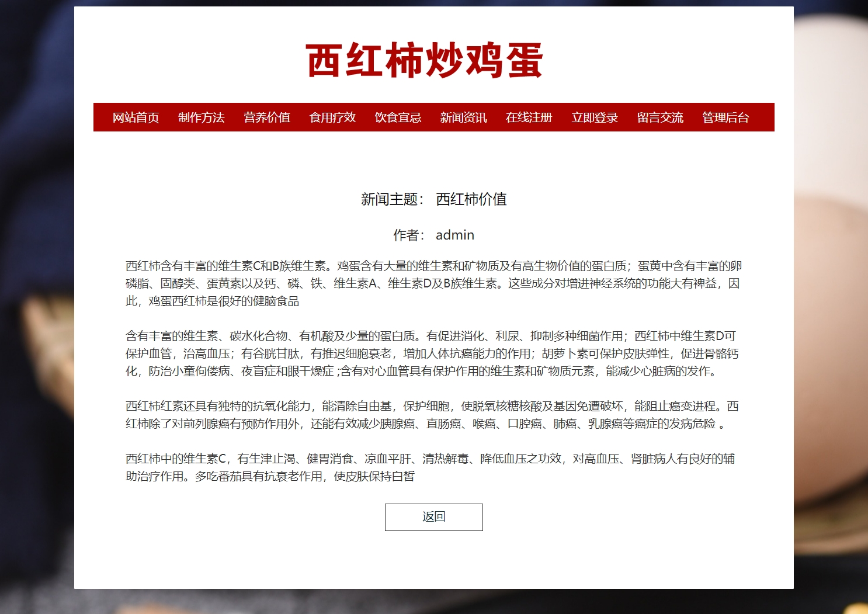Open the 网站首页 menu item
The width and height of the screenshot is (868, 614).
click(136, 117)
